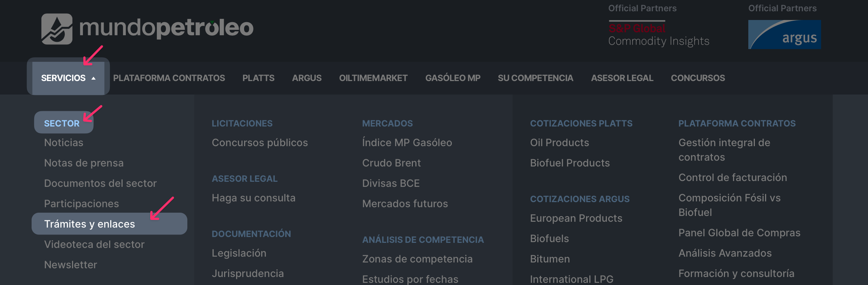Go to Panel Global de Compras
The image size is (868, 285).
(x=739, y=233)
